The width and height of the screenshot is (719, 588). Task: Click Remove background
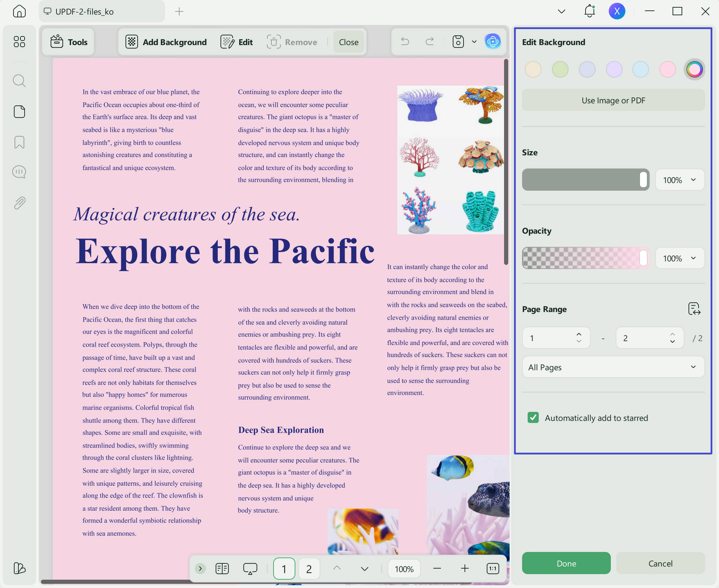click(292, 42)
